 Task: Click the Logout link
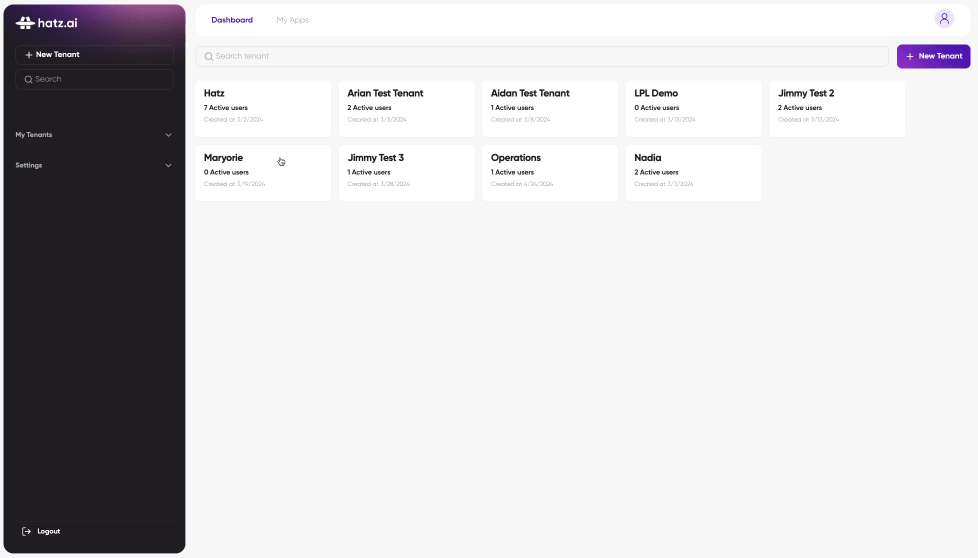click(41, 531)
